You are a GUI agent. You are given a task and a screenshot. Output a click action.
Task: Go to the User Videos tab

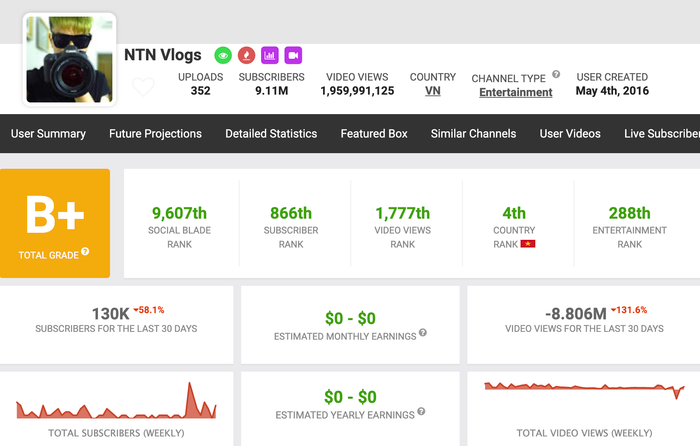coord(570,134)
